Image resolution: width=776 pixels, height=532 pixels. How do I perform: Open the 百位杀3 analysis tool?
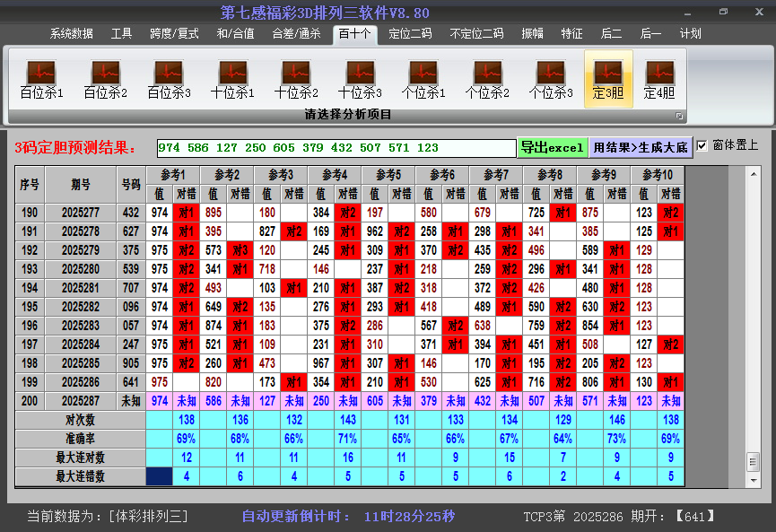(x=168, y=74)
